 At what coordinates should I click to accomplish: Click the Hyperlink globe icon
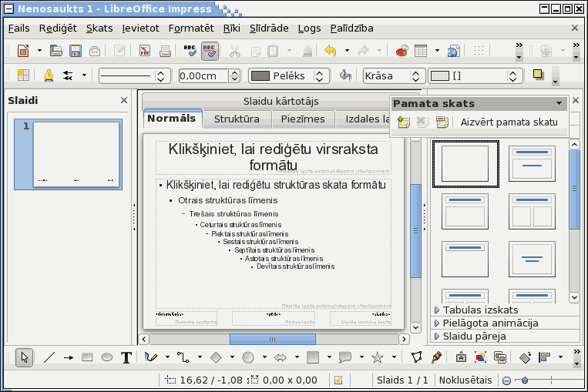(453, 51)
